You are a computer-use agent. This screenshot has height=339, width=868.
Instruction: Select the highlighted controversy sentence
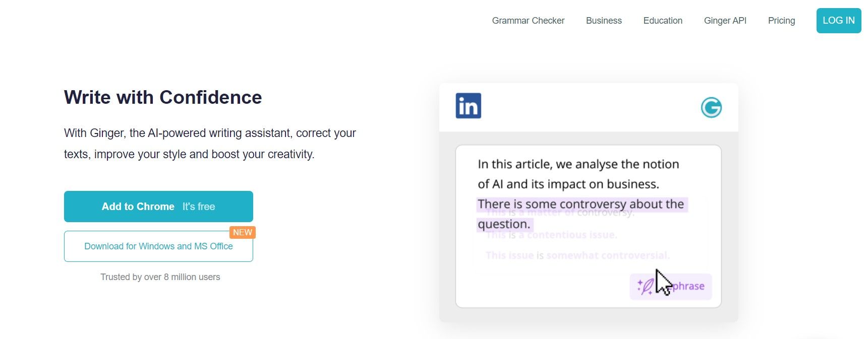582,214
